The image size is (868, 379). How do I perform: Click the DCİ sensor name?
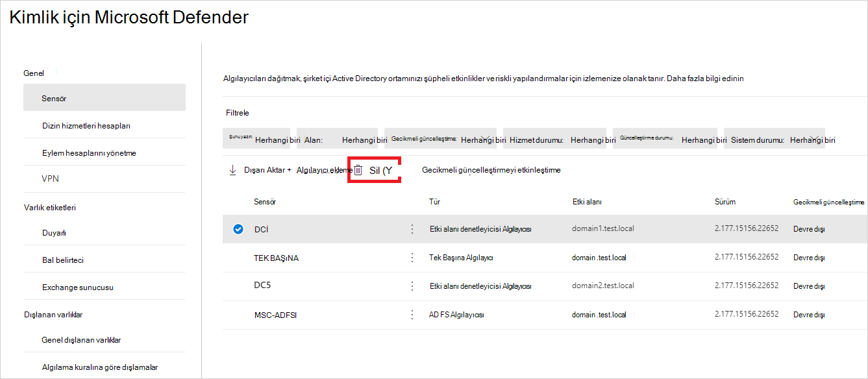click(x=262, y=229)
